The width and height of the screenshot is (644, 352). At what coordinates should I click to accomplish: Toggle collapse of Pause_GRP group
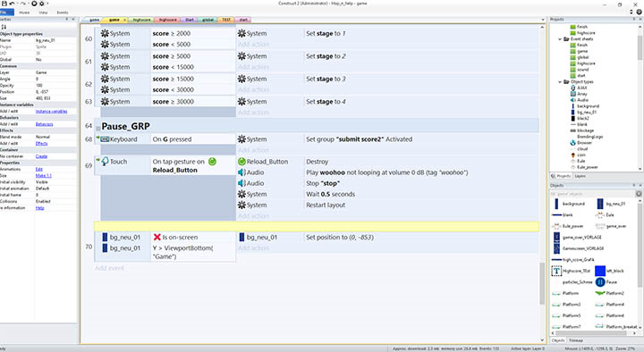pyautogui.click(x=97, y=128)
